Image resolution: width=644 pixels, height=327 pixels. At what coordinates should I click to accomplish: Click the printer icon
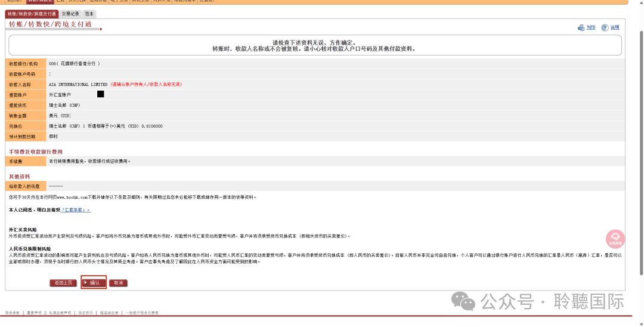click(581, 27)
